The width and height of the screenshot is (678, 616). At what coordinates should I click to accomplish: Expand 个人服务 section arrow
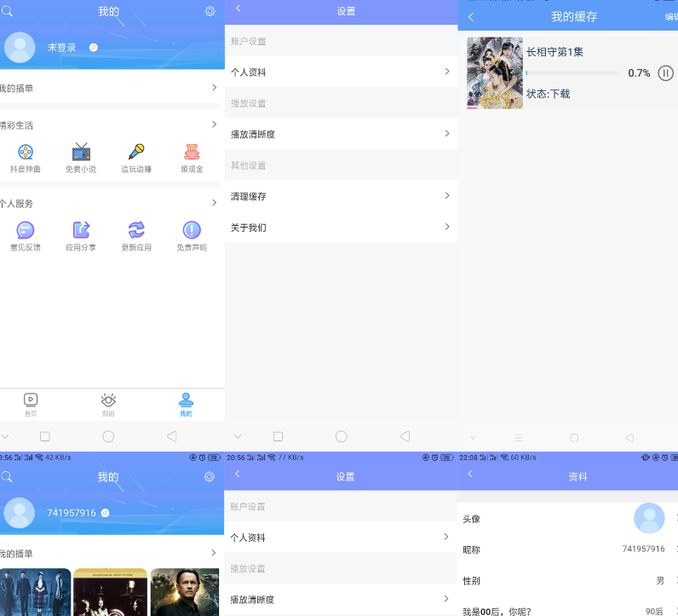(214, 203)
